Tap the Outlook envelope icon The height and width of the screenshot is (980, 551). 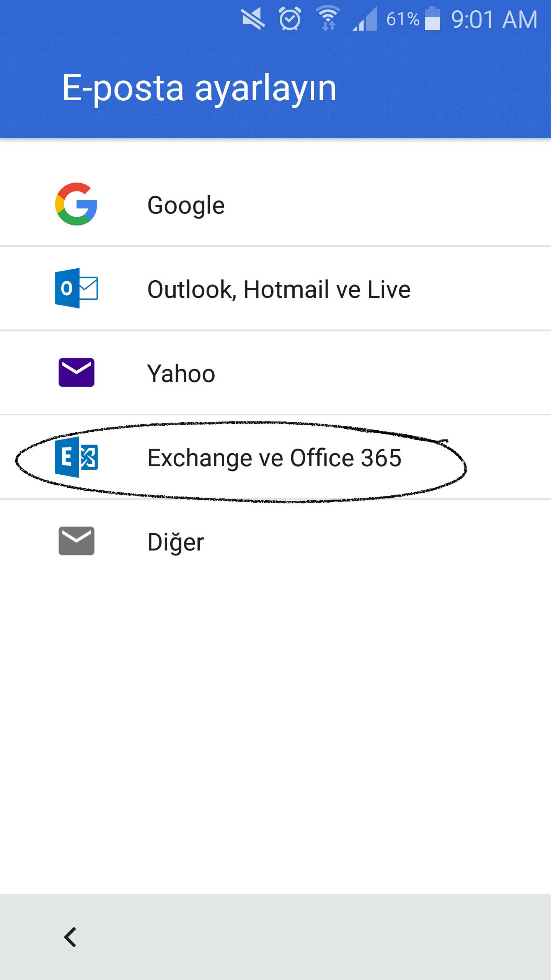76,288
